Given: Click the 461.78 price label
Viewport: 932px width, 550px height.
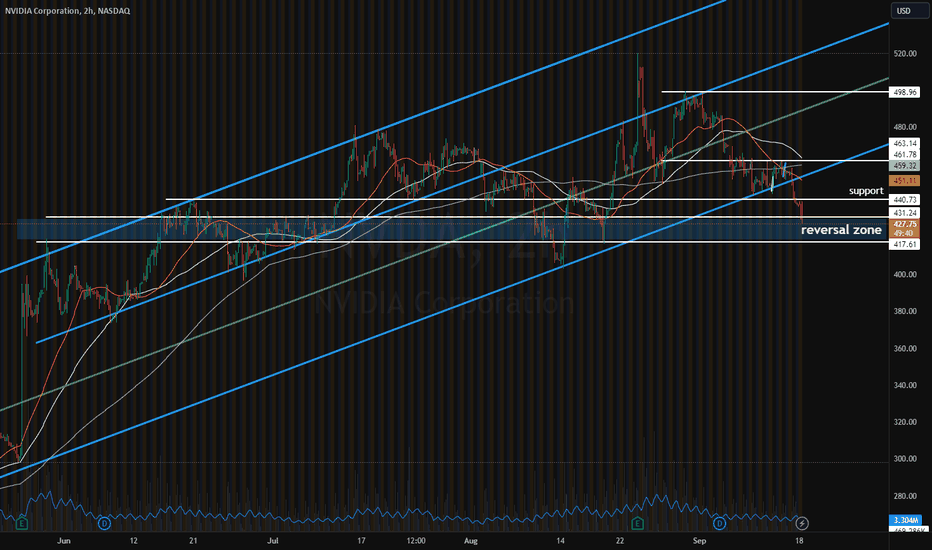Looking at the screenshot, I should click(x=904, y=155).
